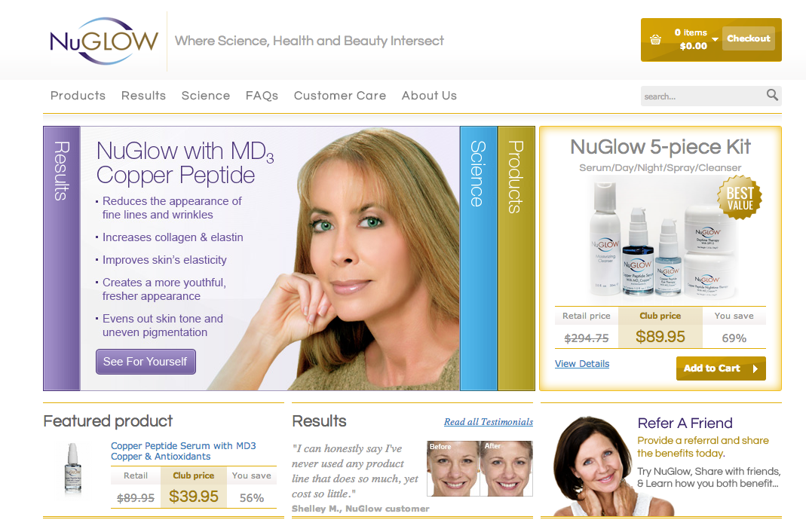The image size is (806, 532).
Task: Open the Products navigation menu
Action: click(78, 96)
